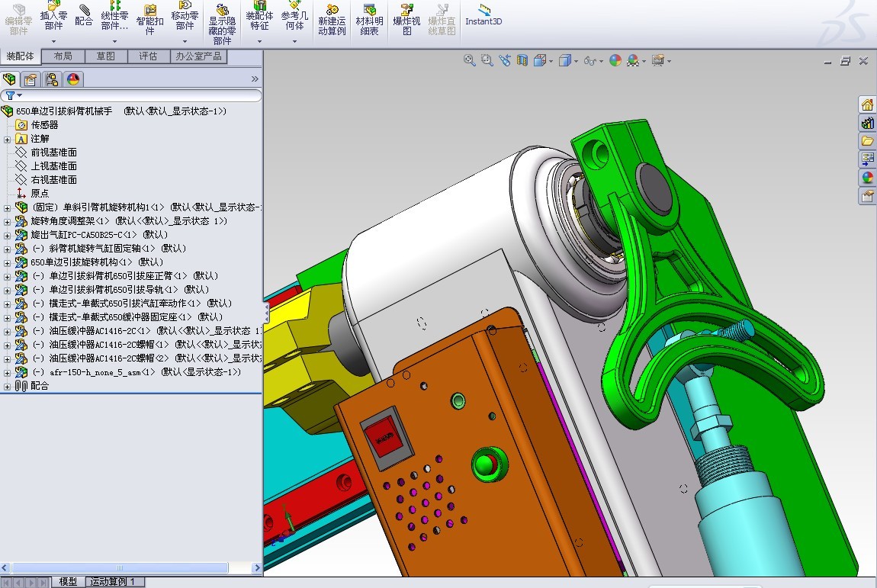Screen dimensions: 877x588
Task: Open Design Library icon in task pane
Action: 867,123
